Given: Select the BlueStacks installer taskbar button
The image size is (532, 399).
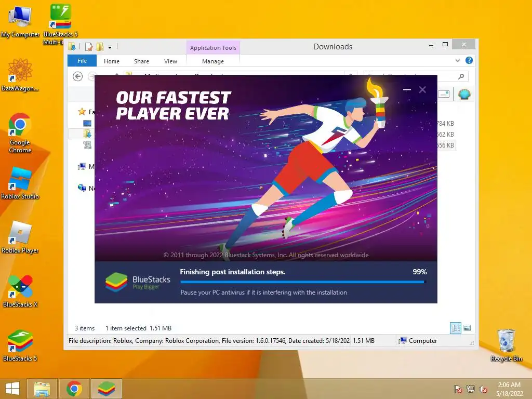Looking at the screenshot, I should click(x=106, y=389).
